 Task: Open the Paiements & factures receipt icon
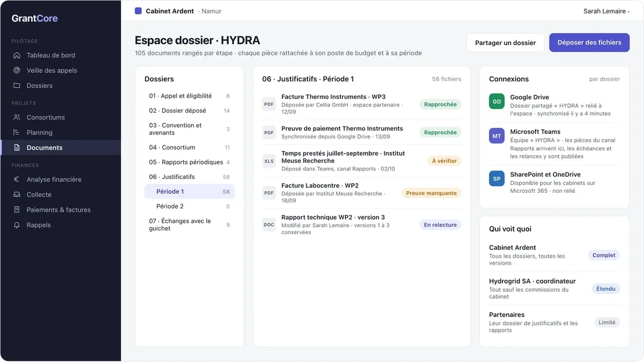[17, 210]
